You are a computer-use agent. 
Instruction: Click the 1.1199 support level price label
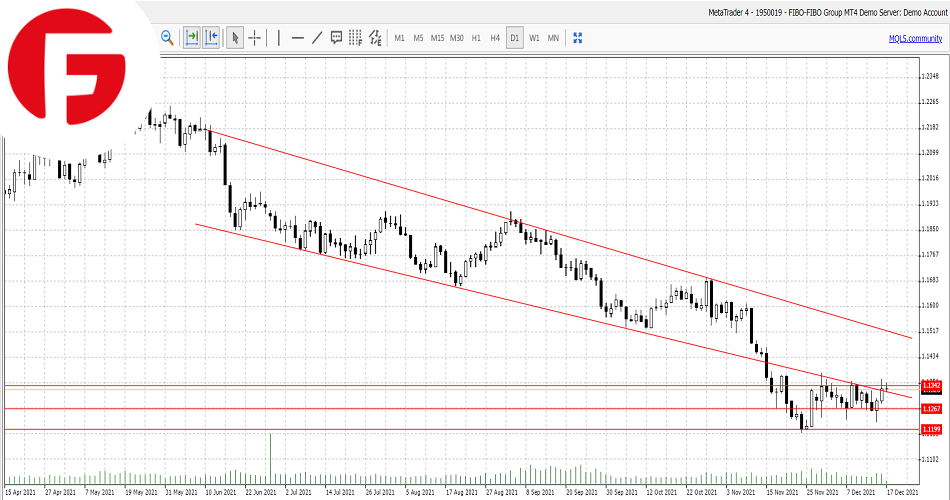point(930,430)
